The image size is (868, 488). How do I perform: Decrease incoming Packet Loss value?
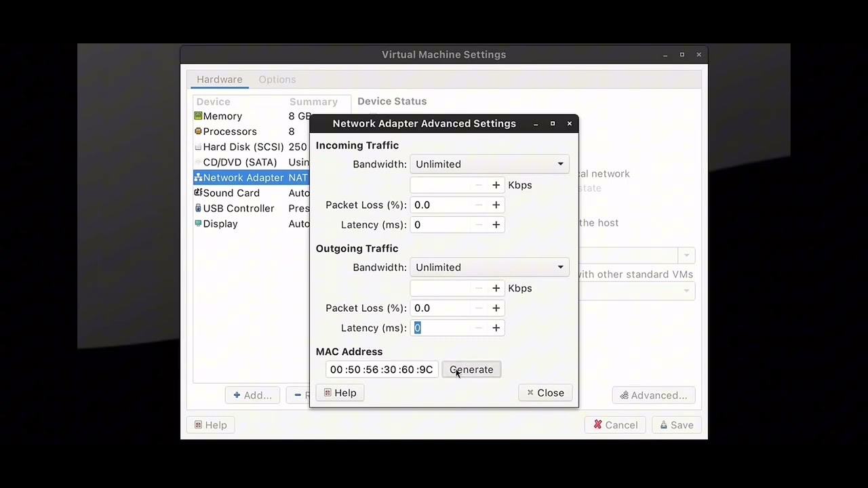[x=479, y=205]
